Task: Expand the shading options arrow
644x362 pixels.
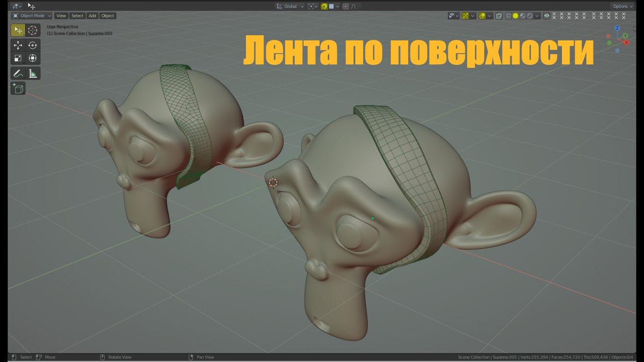Action: point(537,16)
